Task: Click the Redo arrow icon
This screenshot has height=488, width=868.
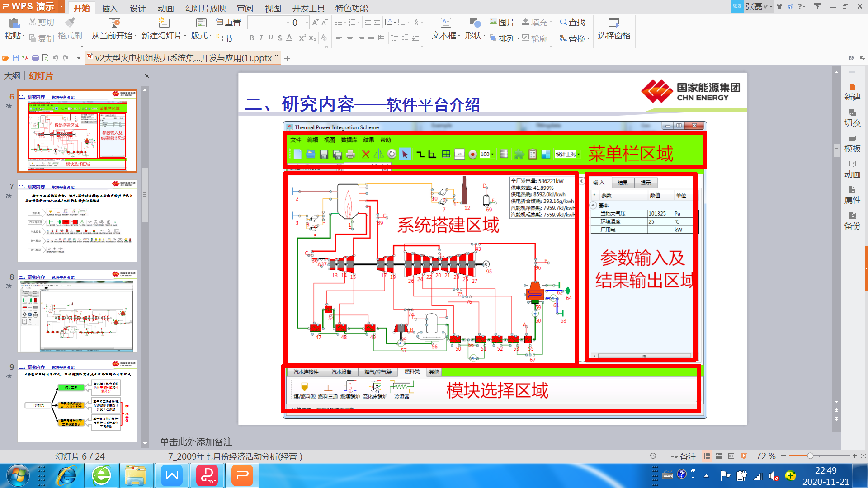Action: point(66,58)
